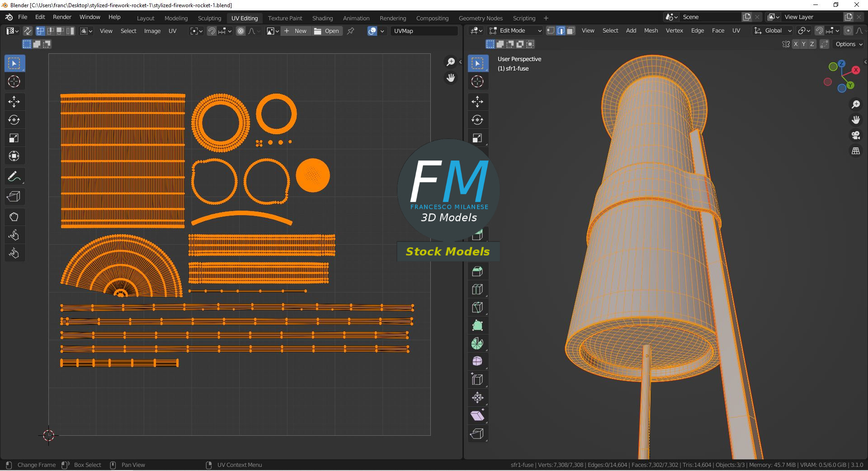Select the Rotate tool in 3D viewport
868x471 pixels.
(477, 120)
